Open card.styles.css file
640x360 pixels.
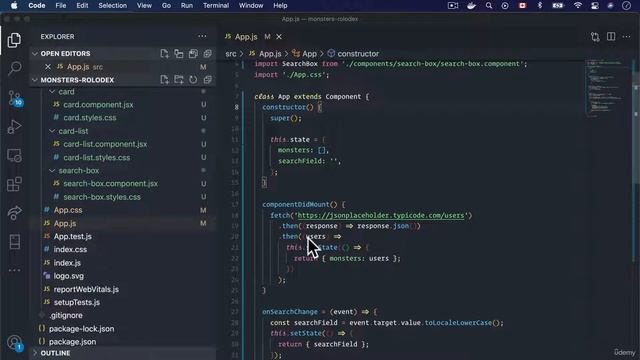(x=89, y=118)
